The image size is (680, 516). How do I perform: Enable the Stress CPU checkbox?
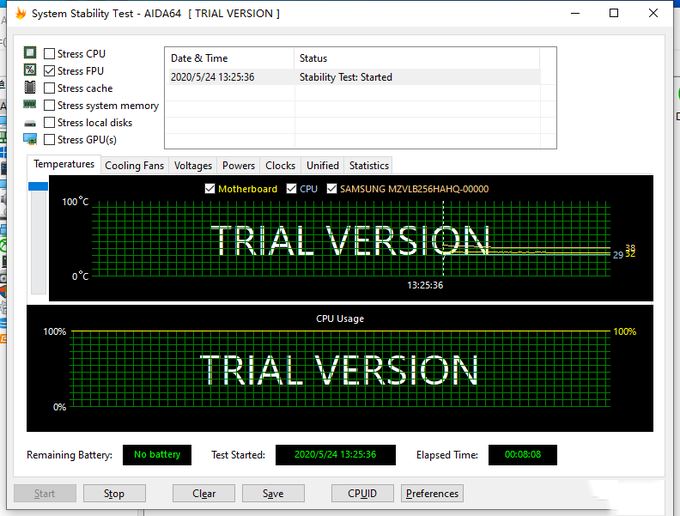pos(49,54)
